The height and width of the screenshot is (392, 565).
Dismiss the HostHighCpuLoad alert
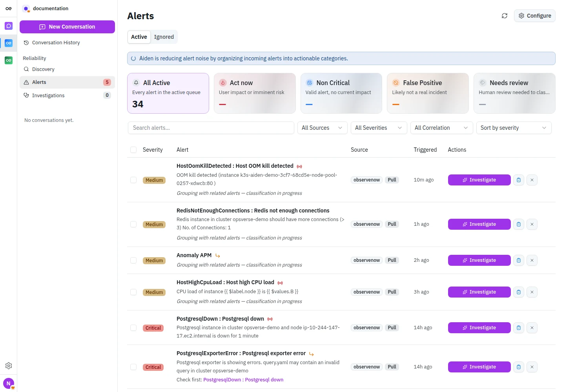532,292
